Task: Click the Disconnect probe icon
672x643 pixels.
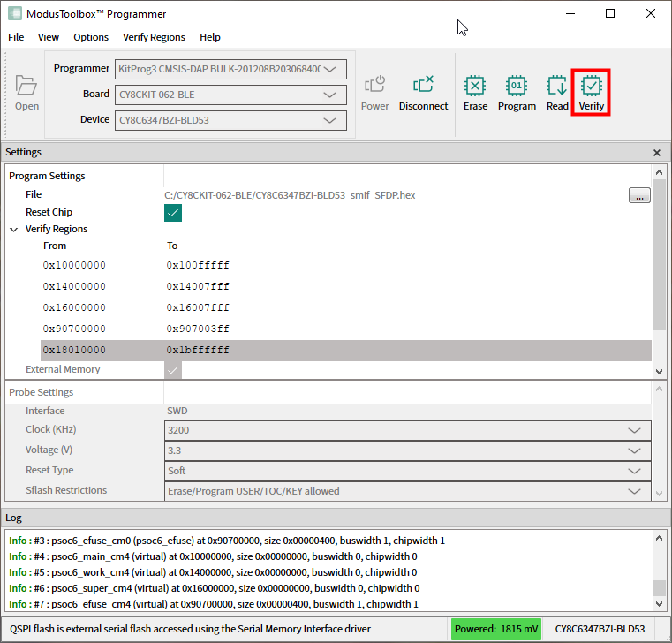Action: coord(423,86)
